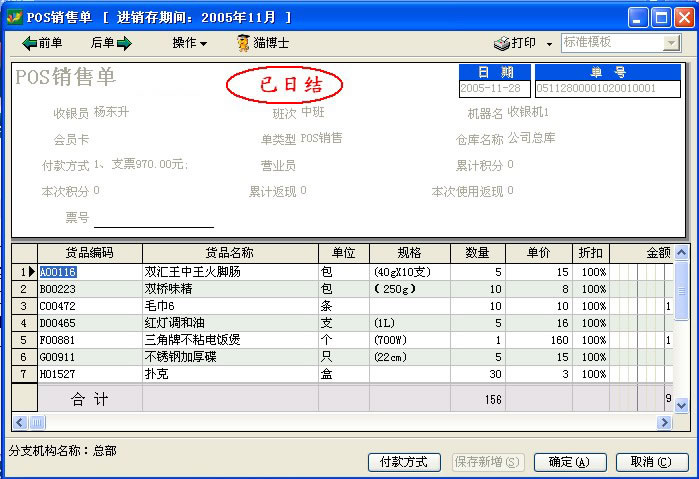Open the 标准模板 template combo box

click(x=620, y=43)
